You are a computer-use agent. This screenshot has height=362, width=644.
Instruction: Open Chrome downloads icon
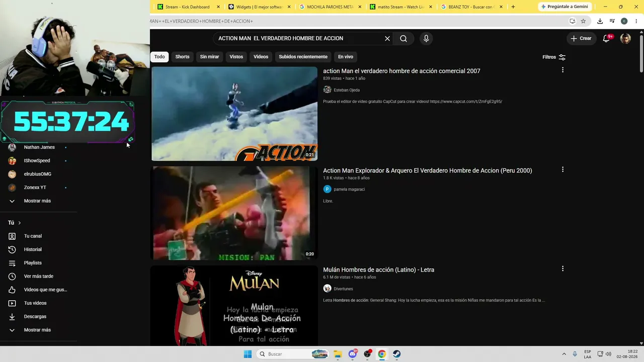(x=600, y=21)
